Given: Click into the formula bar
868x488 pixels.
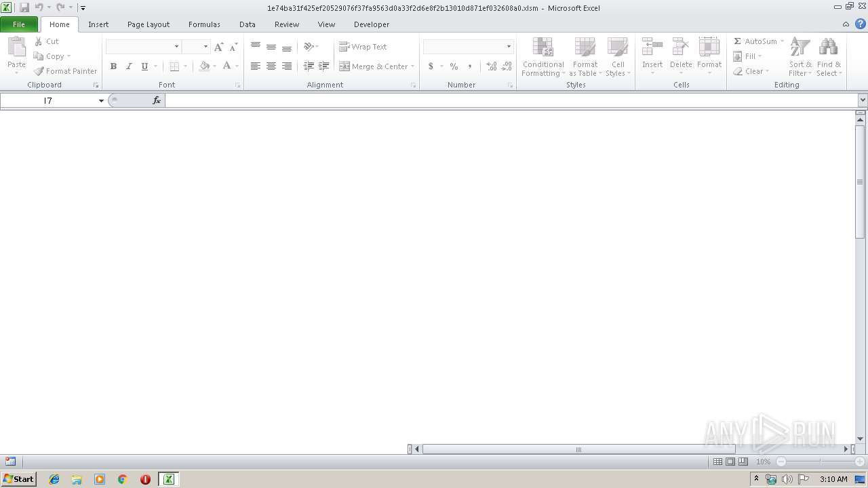Looking at the screenshot, I should click(x=511, y=100).
